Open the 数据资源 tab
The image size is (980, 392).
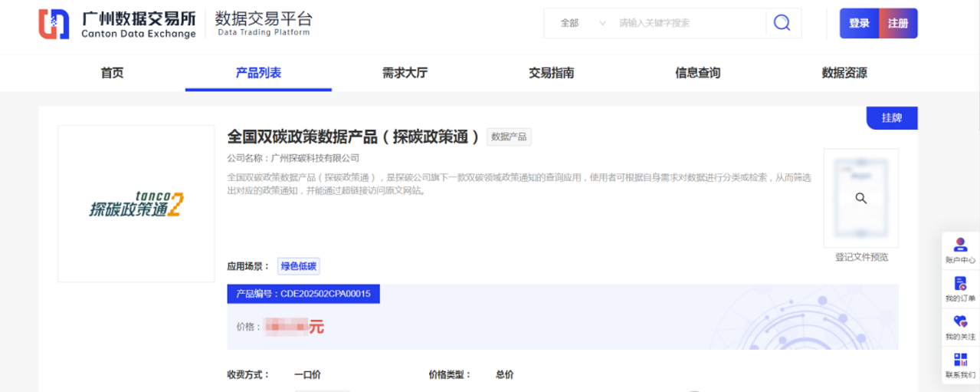[844, 73]
